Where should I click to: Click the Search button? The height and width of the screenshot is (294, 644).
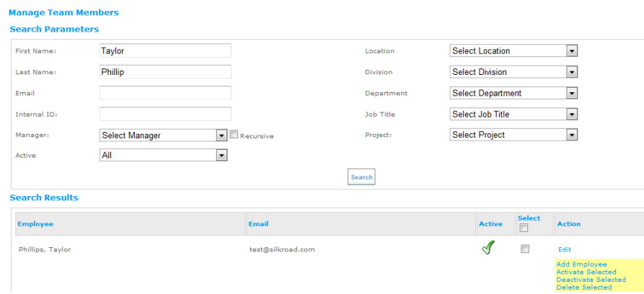pos(361,177)
